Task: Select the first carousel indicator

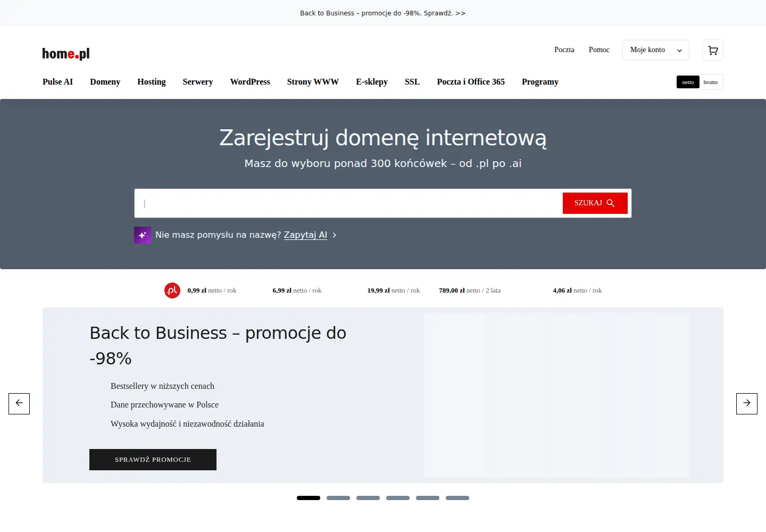Action: (x=309, y=498)
